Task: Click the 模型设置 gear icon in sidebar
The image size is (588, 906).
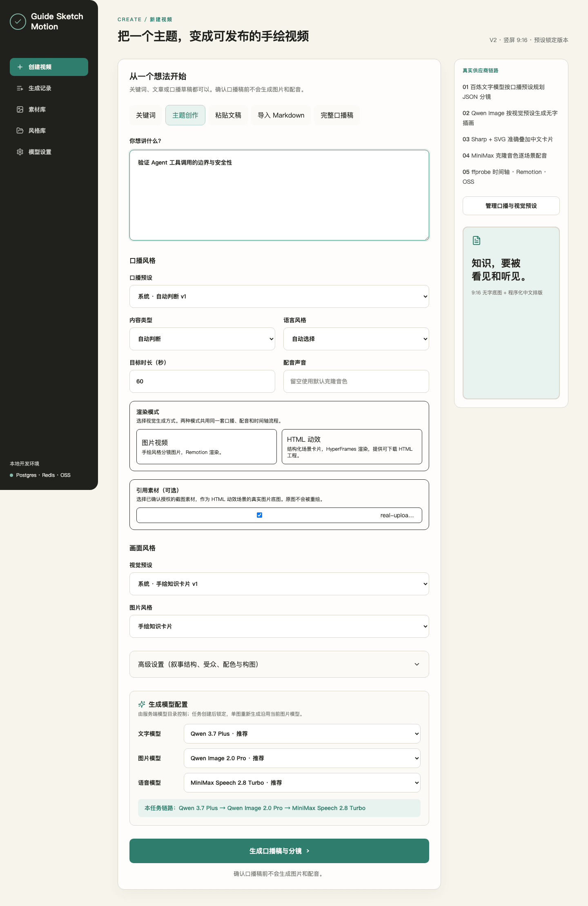Action: click(20, 152)
